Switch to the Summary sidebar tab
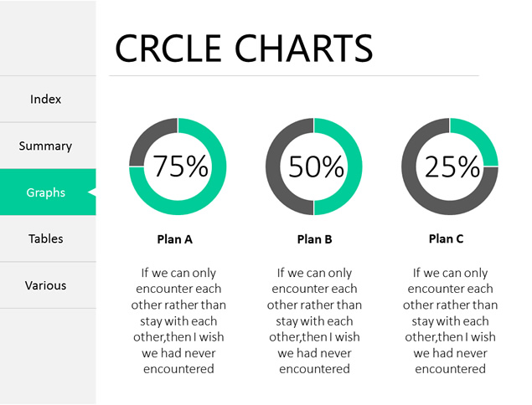Screen dimensions: 532x405 (46, 146)
